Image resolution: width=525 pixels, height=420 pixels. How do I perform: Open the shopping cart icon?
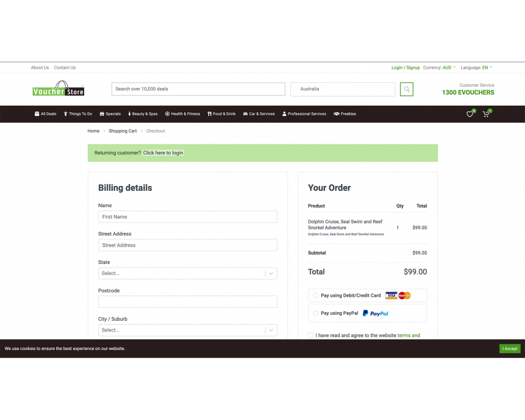[x=486, y=114]
